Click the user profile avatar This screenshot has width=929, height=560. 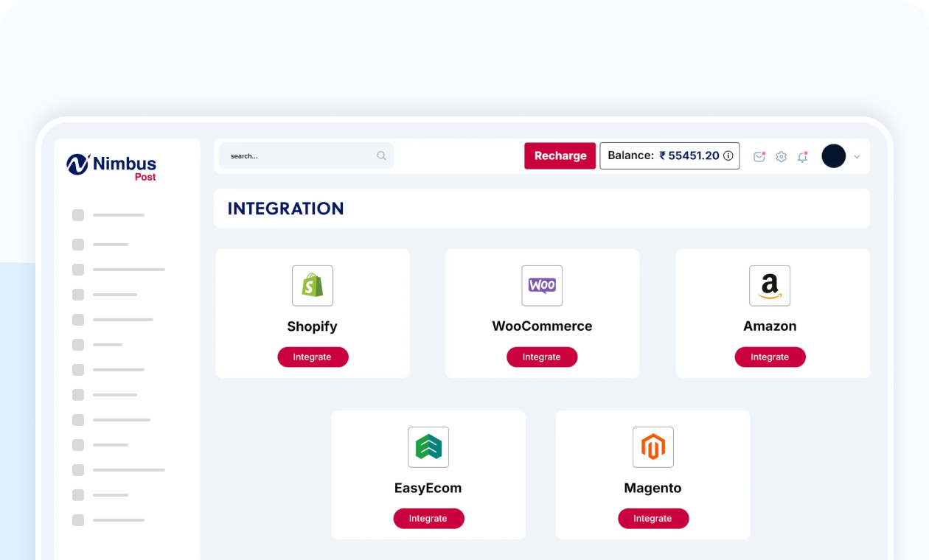point(834,156)
